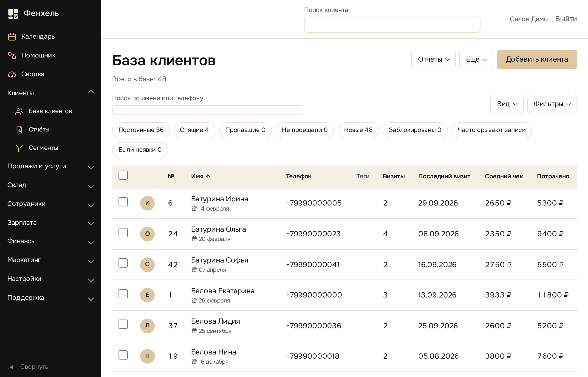Screen dimensions: 588x377
Task: Click the sort arrow next to Имя
Action: 208,176
